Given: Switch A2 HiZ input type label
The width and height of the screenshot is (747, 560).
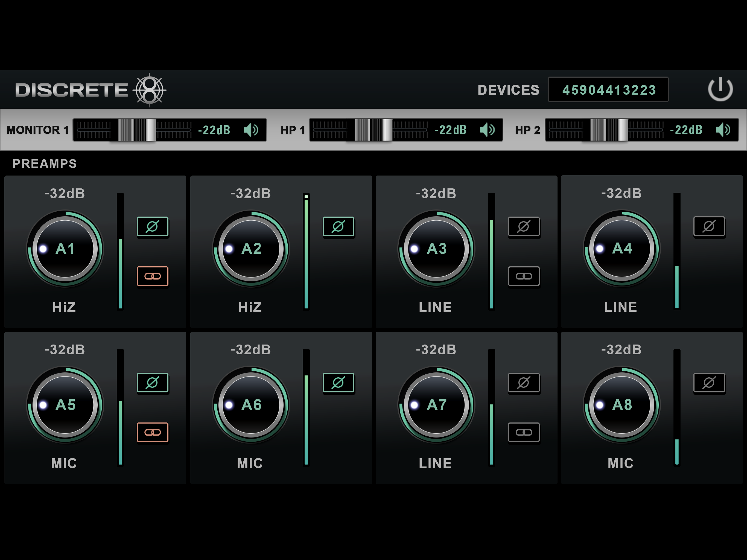Looking at the screenshot, I should click(x=250, y=307).
